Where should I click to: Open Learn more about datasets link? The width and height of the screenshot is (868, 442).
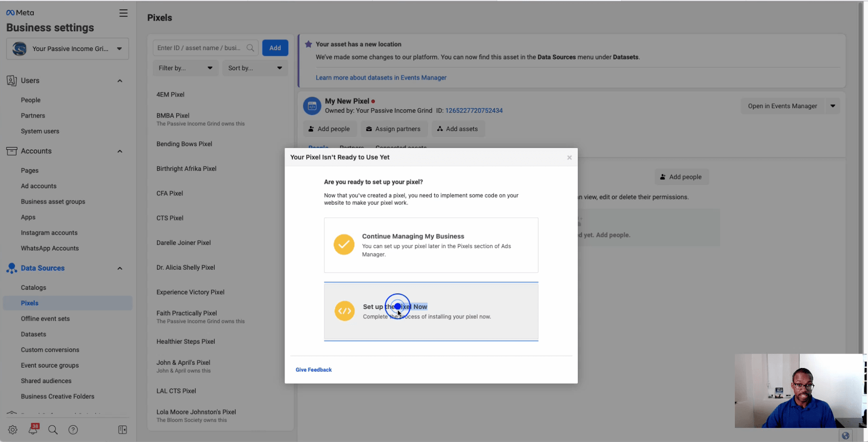pyautogui.click(x=381, y=78)
